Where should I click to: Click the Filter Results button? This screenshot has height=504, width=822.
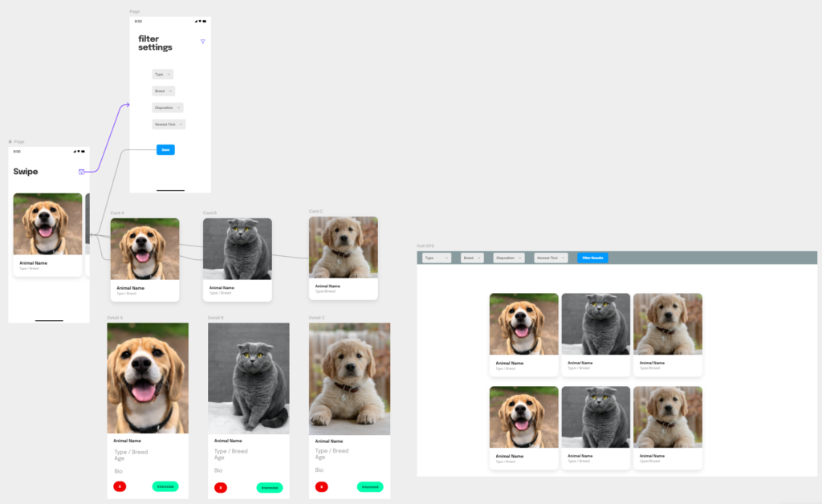[592, 258]
